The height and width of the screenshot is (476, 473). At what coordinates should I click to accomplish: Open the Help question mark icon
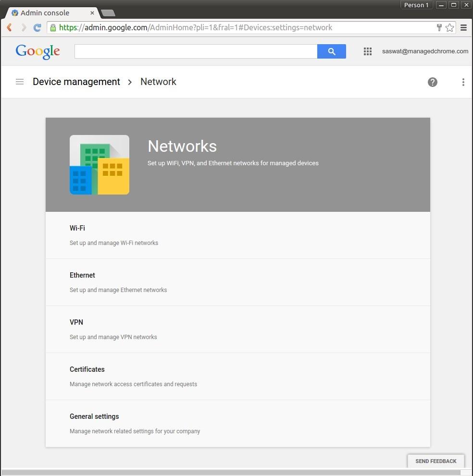[x=432, y=82]
